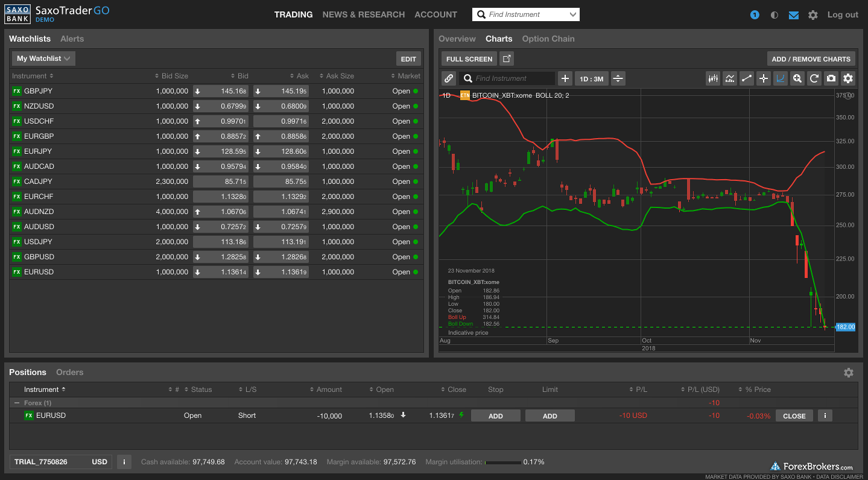Add a stop order to EURUSD position
The width and height of the screenshot is (868, 480).
[496, 415]
